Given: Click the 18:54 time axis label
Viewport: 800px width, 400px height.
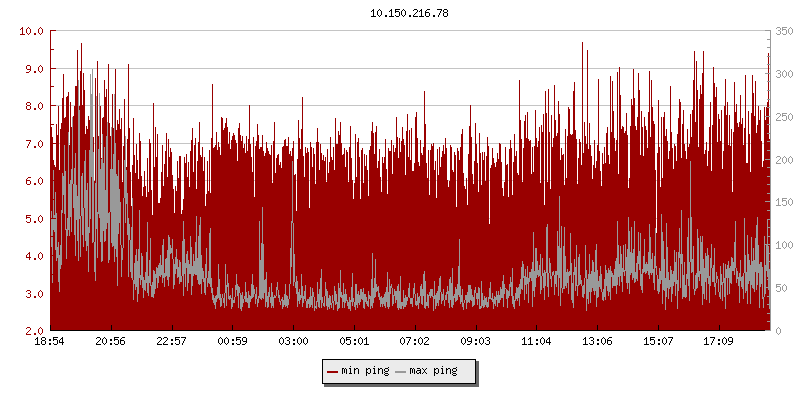Looking at the screenshot, I should pyautogui.click(x=50, y=341).
